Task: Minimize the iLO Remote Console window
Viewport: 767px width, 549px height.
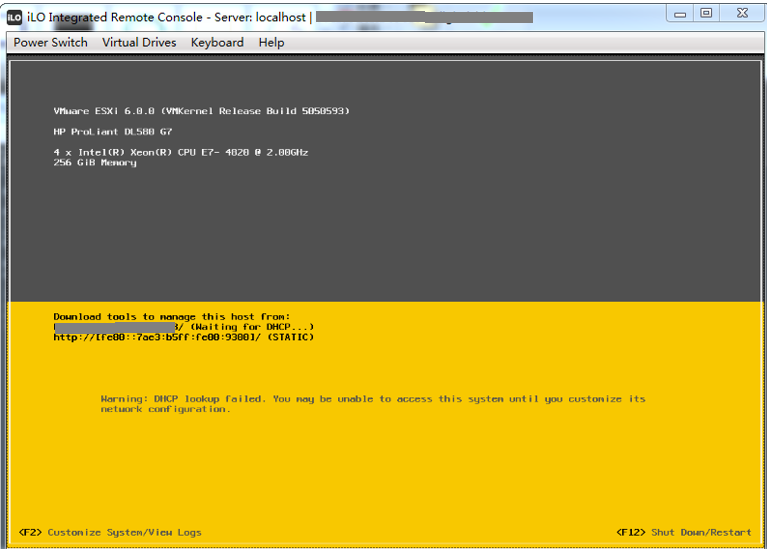Action: pos(680,14)
